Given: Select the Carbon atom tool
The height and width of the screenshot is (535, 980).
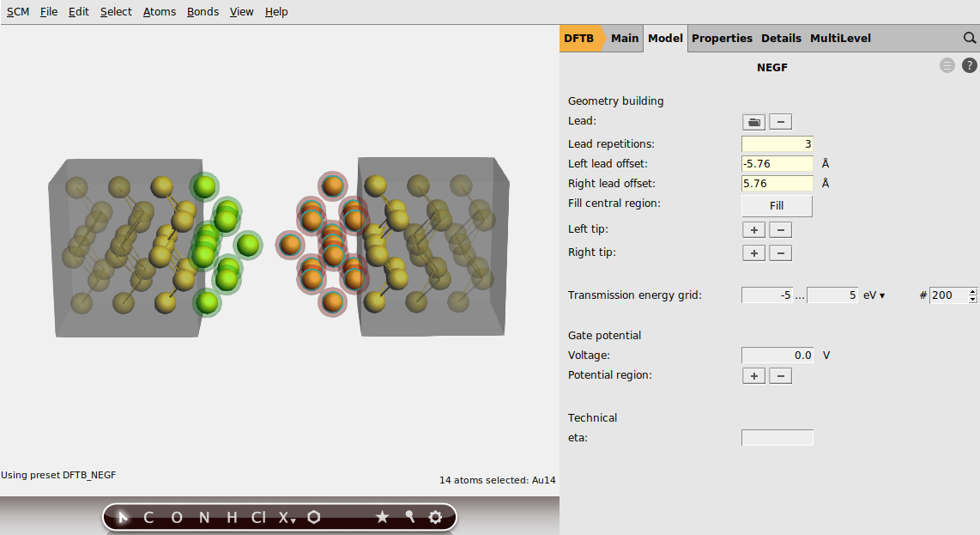Looking at the screenshot, I should click(148, 517).
